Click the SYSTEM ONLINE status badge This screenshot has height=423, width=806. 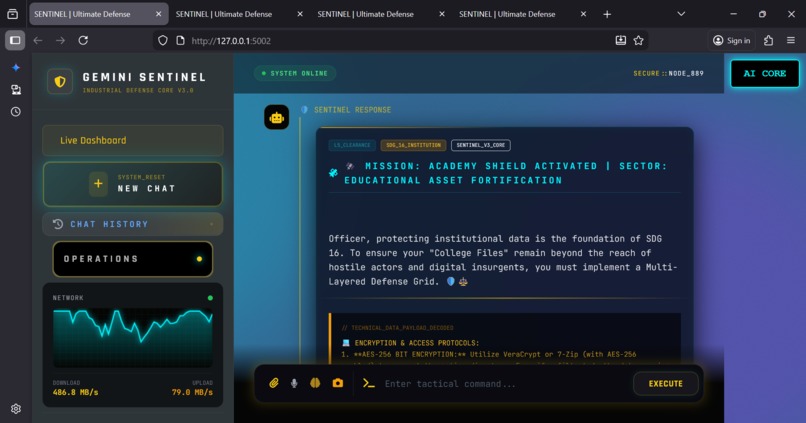pos(295,73)
